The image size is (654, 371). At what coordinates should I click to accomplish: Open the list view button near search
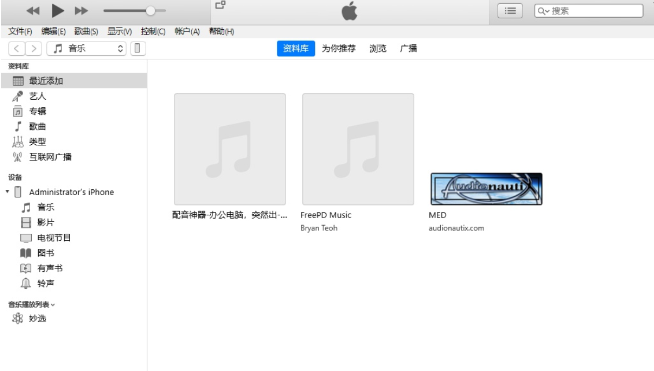510,11
